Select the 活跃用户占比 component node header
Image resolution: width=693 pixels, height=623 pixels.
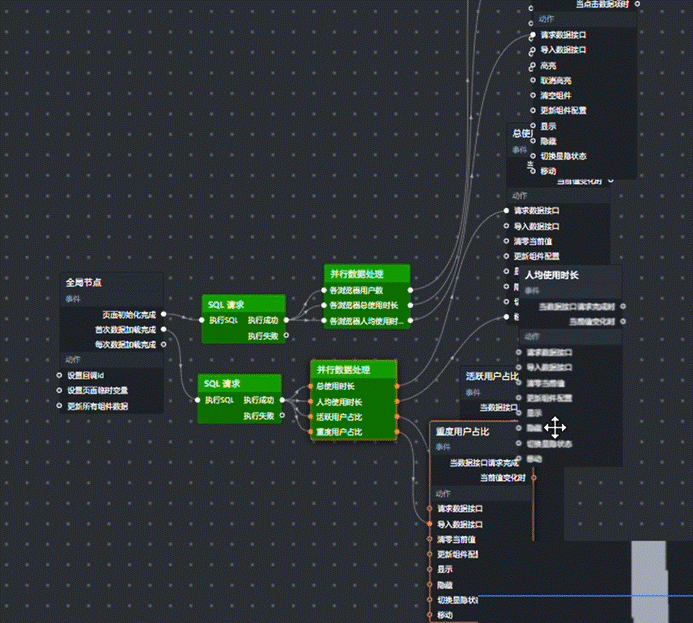coord(491,376)
